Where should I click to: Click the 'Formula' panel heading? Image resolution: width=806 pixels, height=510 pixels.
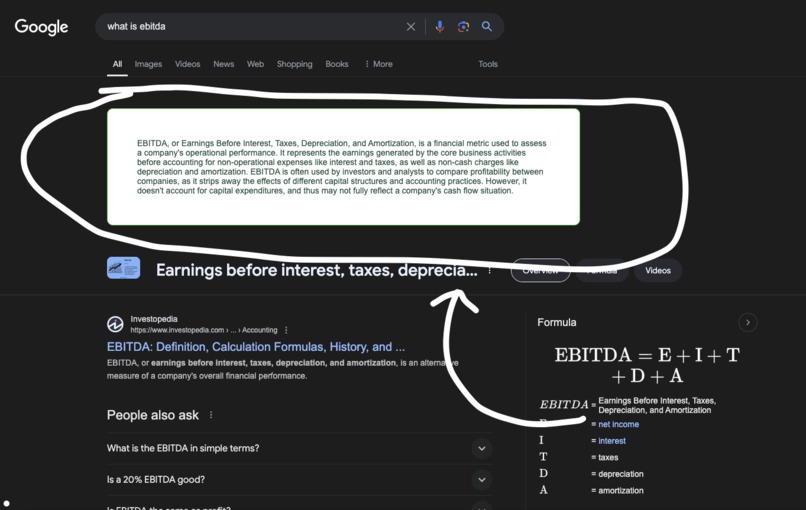[557, 322]
